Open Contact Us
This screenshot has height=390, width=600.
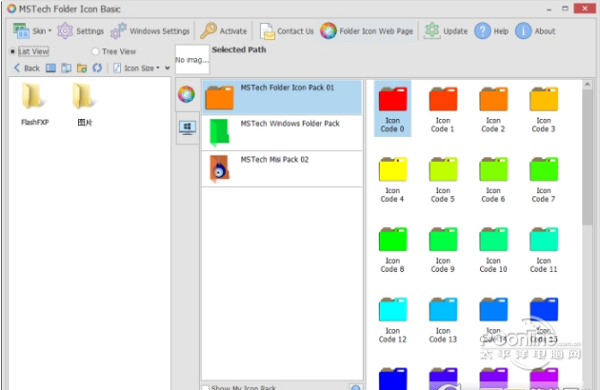(x=287, y=31)
